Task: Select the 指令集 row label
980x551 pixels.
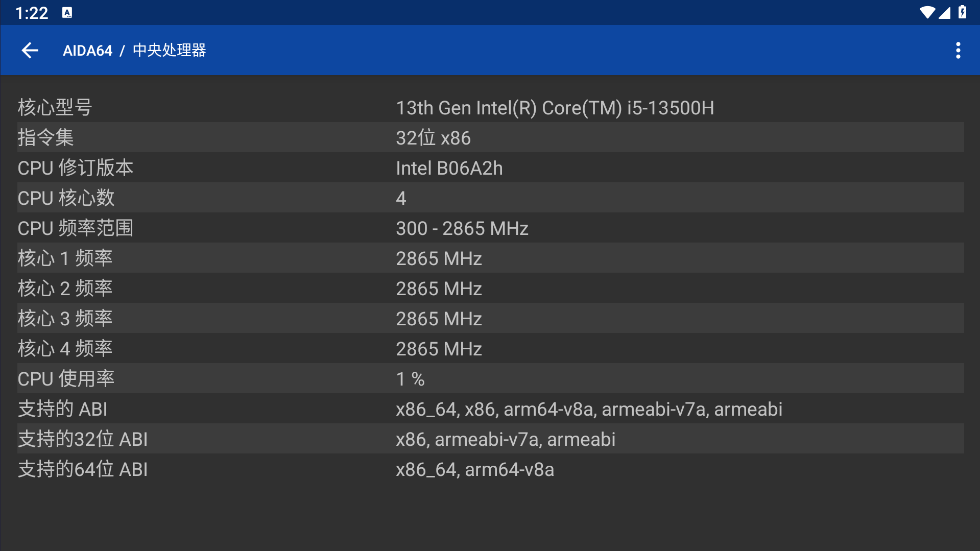Action: click(45, 138)
